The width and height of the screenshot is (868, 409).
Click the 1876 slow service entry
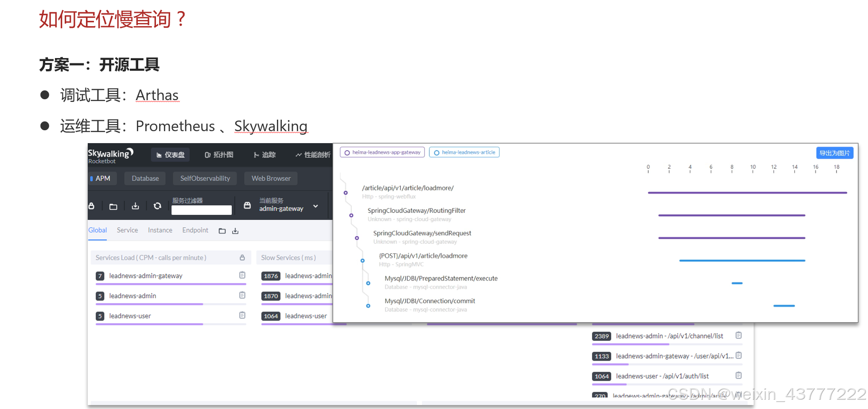point(296,276)
